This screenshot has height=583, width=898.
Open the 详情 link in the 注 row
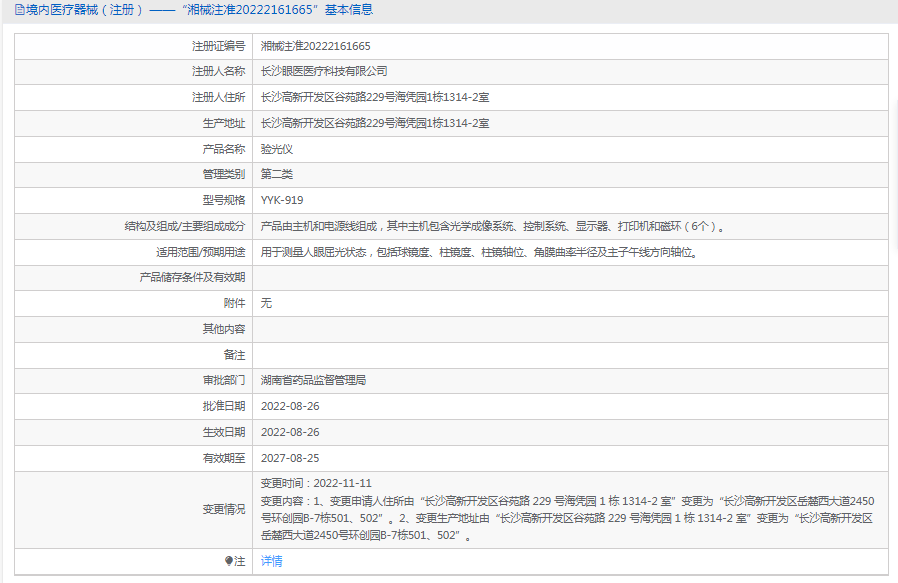(271, 561)
